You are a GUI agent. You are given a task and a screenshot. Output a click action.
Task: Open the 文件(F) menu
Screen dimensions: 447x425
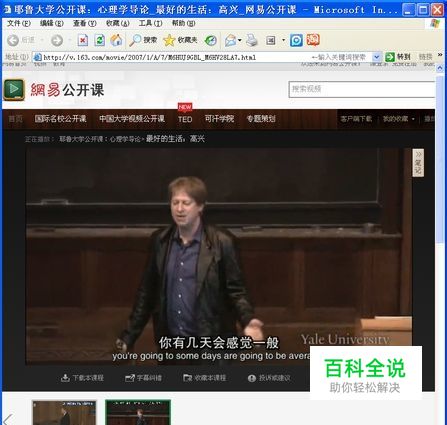(x=19, y=23)
